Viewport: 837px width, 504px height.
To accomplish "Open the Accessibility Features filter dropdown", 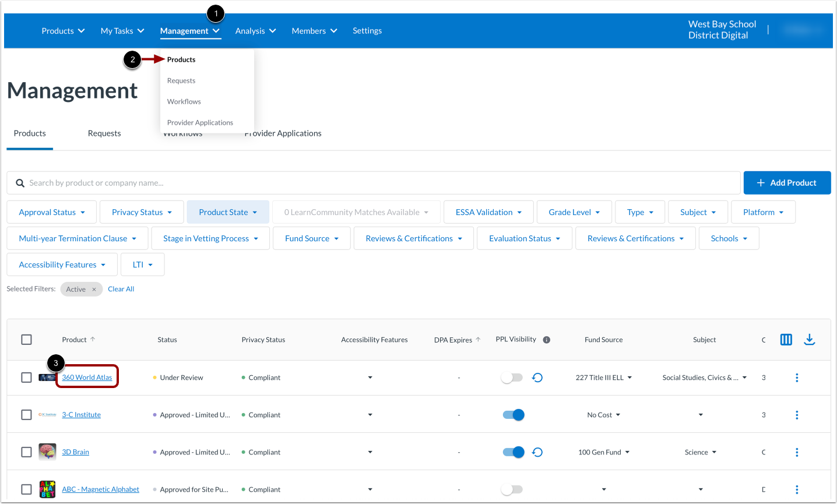I will tap(62, 265).
